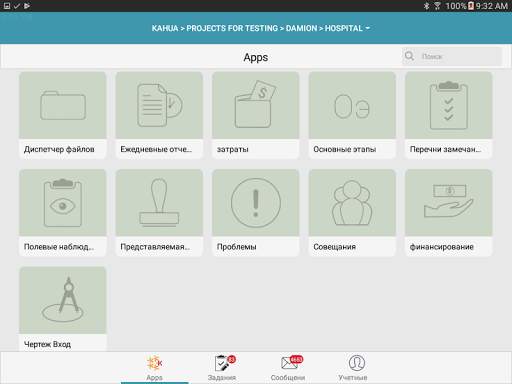Open the Совещания people icon

[352, 202]
